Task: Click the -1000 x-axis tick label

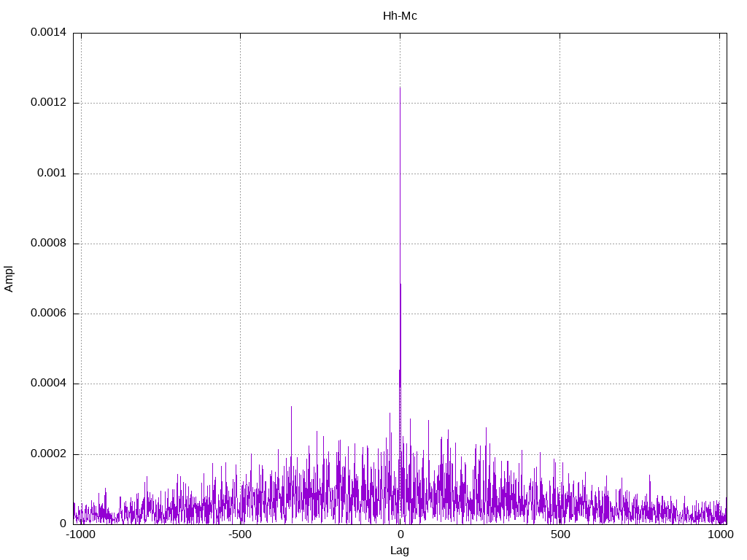Action: click(80, 535)
